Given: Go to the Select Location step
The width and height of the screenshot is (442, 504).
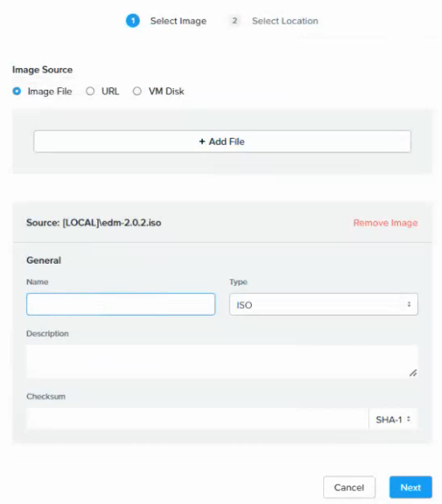Looking at the screenshot, I should [x=285, y=21].
